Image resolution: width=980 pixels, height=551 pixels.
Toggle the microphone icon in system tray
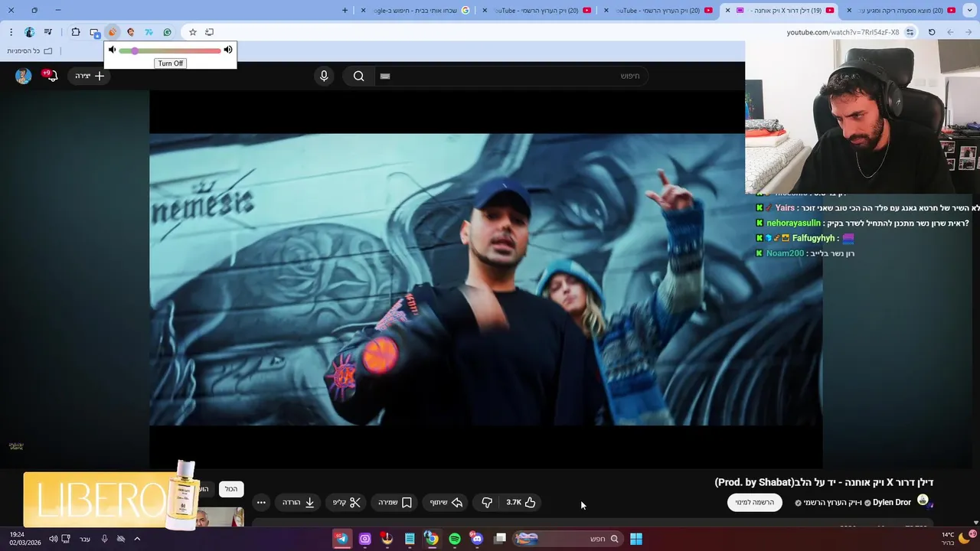pyautogui.click(x=105, y=539)
